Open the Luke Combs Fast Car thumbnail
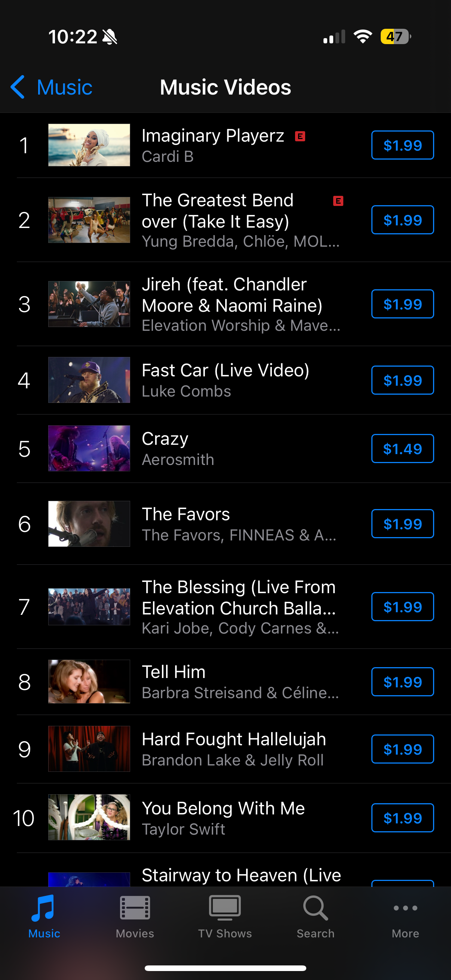 coord(89,380)
